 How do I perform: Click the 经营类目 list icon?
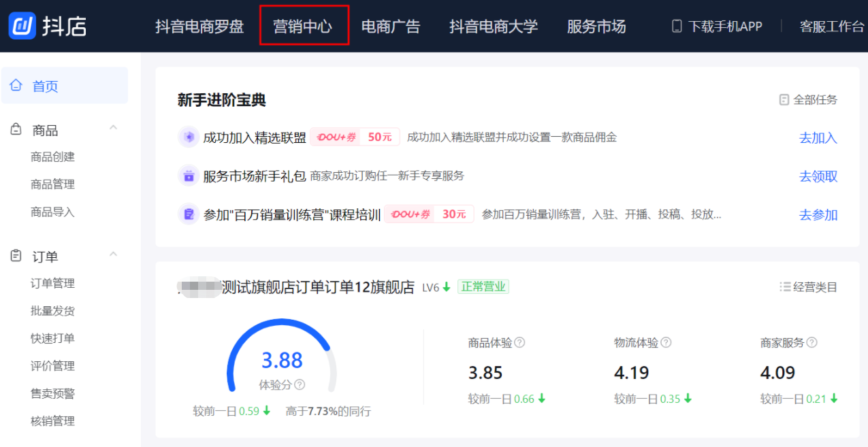tap(785, 287)
